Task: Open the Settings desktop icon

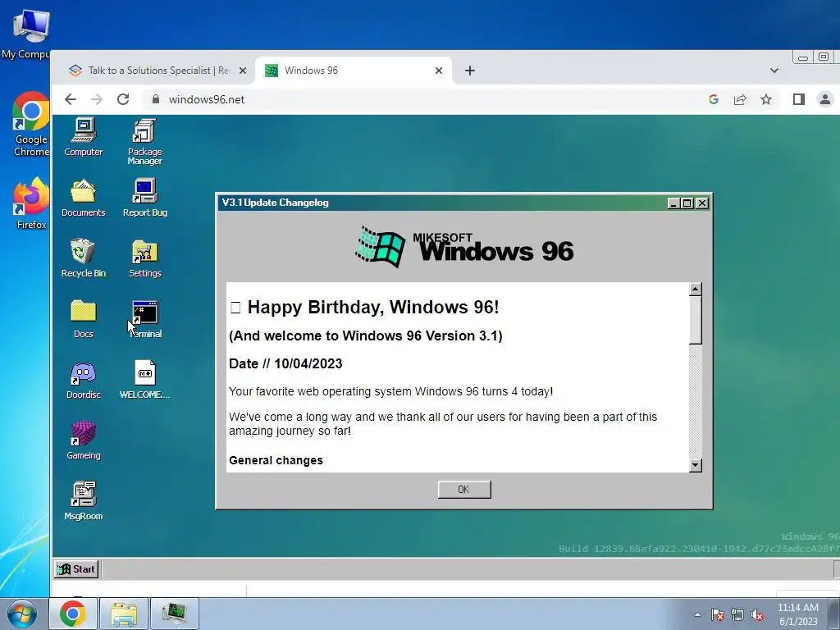Action: (144, 258)
